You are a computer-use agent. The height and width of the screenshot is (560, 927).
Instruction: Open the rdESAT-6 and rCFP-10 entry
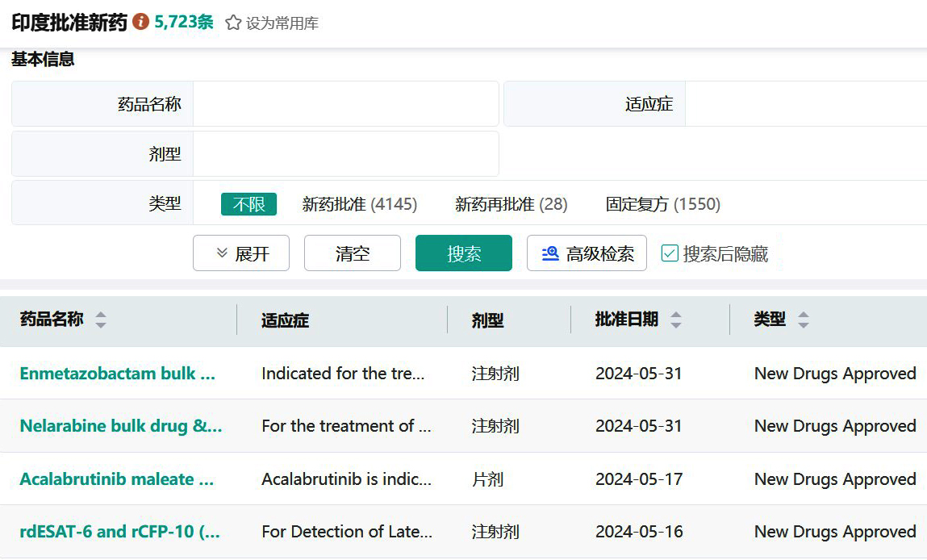pyautogui.click(x=119, y=532)
